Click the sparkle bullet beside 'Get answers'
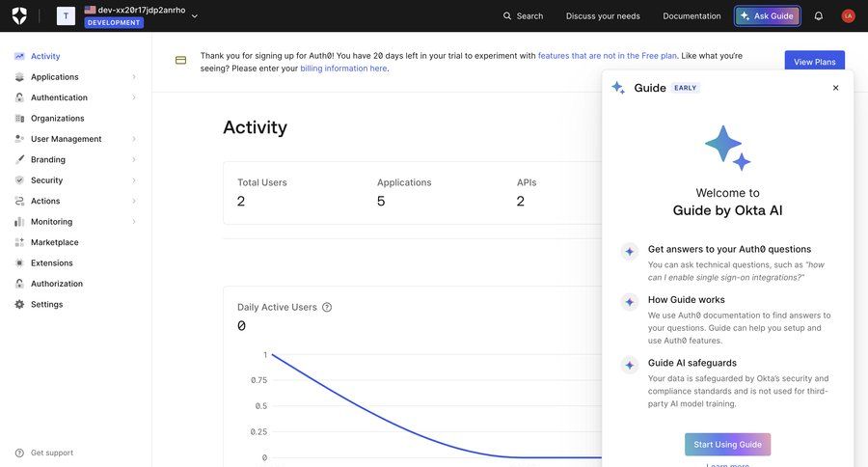This screenshot has height=467, width=868. (x=630, y=252)
